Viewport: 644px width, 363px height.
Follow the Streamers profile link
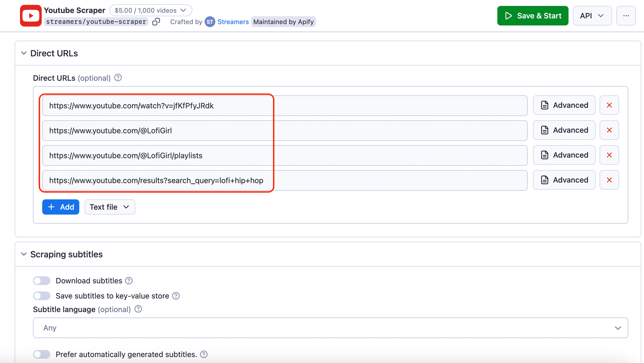233,22
